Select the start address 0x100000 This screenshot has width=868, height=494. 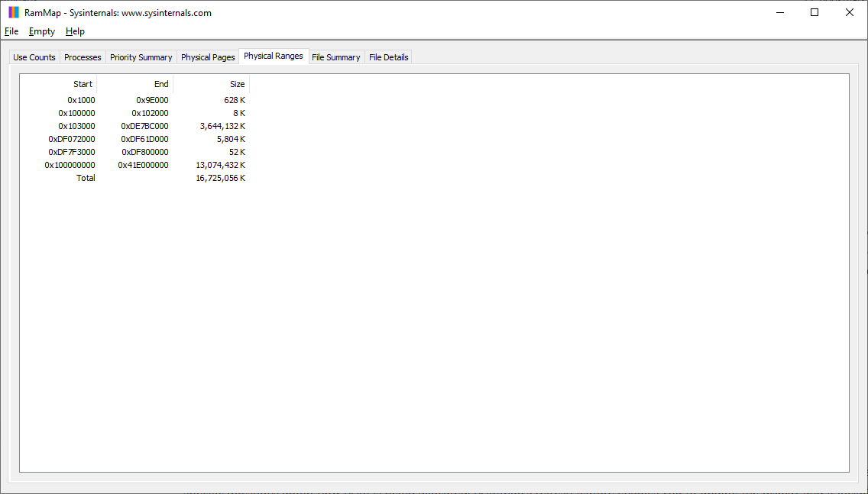coord(77,113)
